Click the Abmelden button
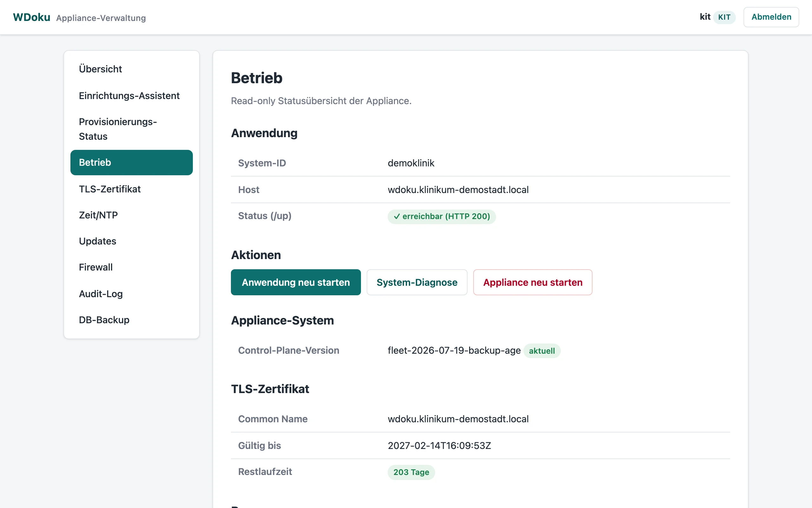Viewport: 812px width, 508px height. coord(771,17)
